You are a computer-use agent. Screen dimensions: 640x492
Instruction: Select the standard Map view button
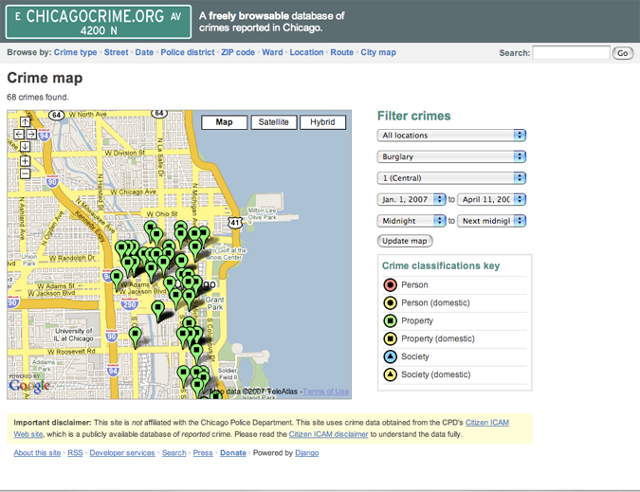click(x=224, y=122)
